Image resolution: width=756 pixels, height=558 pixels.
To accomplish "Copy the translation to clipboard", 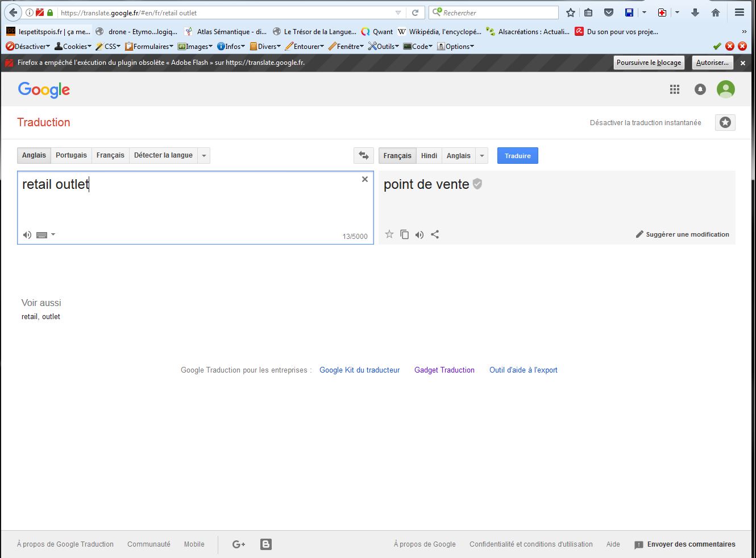I will [x=404, y=234].
